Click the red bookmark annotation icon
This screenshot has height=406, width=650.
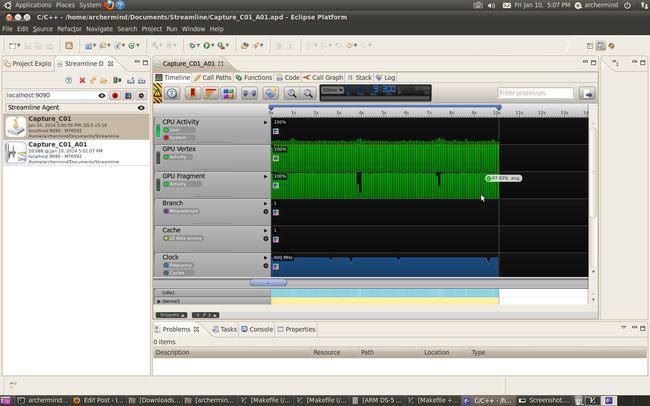point(192,93)
